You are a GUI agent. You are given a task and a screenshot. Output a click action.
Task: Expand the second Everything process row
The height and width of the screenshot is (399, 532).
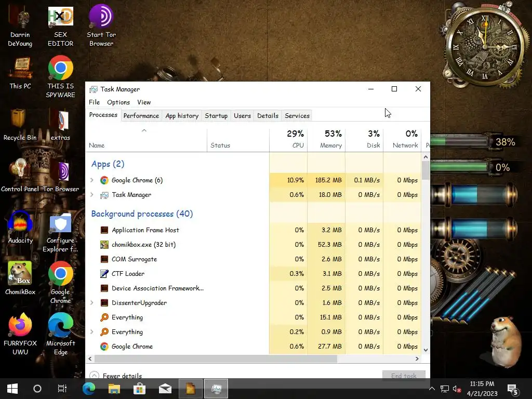(x=91, y=332)
